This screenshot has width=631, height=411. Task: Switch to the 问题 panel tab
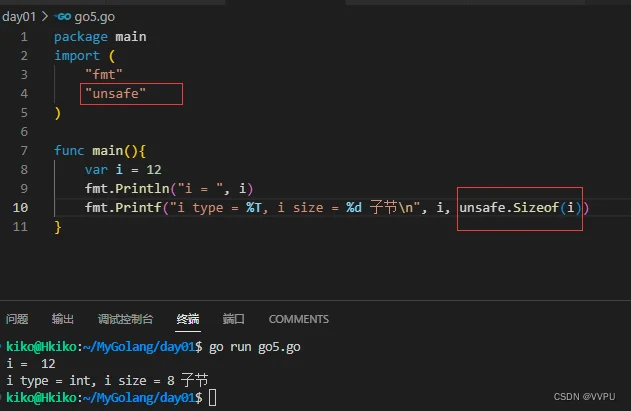[x=17, y=319]
